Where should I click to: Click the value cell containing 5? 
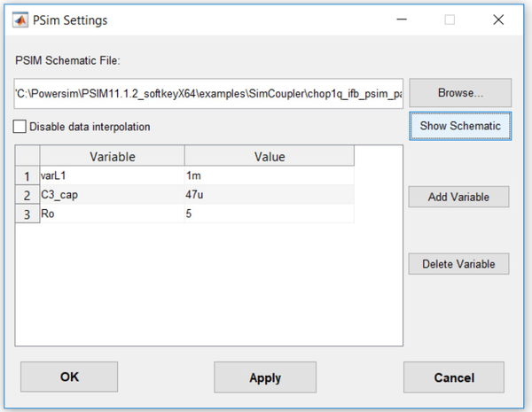pos(269,214)
